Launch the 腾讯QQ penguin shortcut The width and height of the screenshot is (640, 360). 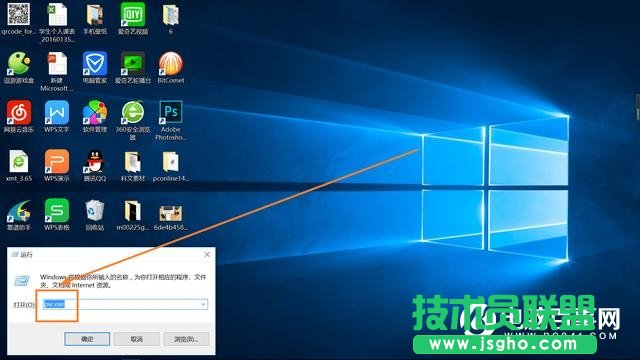point(95,162)
